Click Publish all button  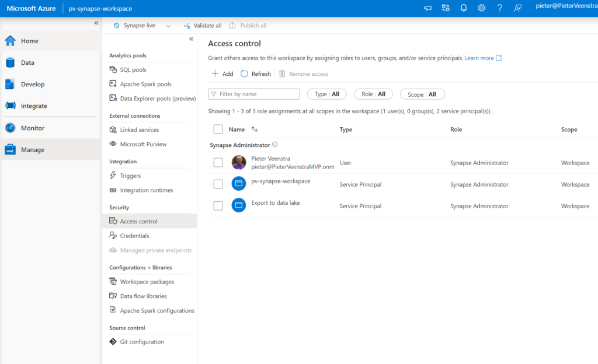coord(248,26)
